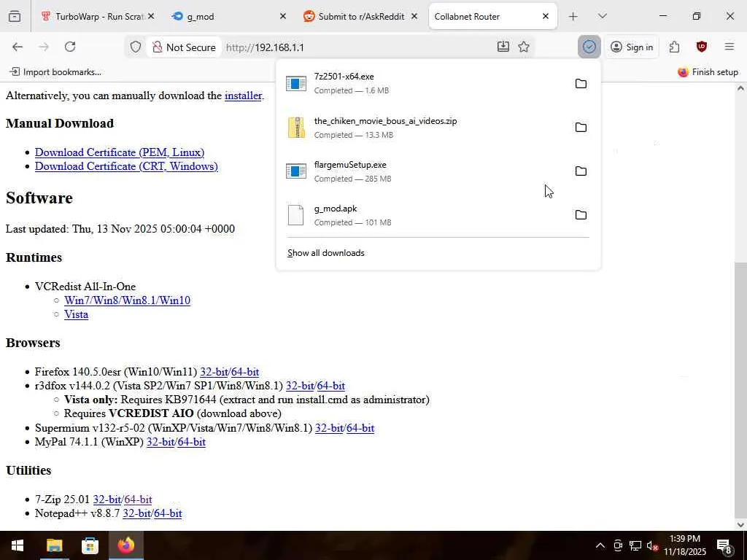Open Microsoft Store from taskbar
Viewport: 747px width, 560px height.
pyautogui.click(x=90, y=545)
